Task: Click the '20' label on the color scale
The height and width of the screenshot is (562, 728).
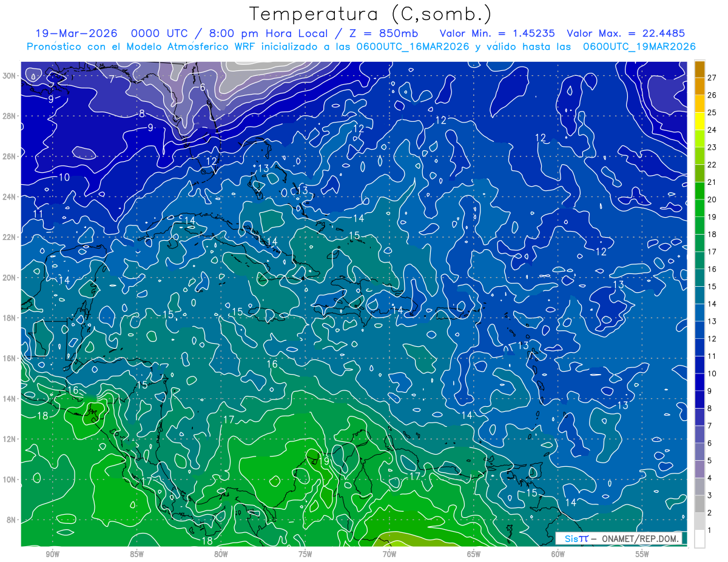Action: (712, 199)
